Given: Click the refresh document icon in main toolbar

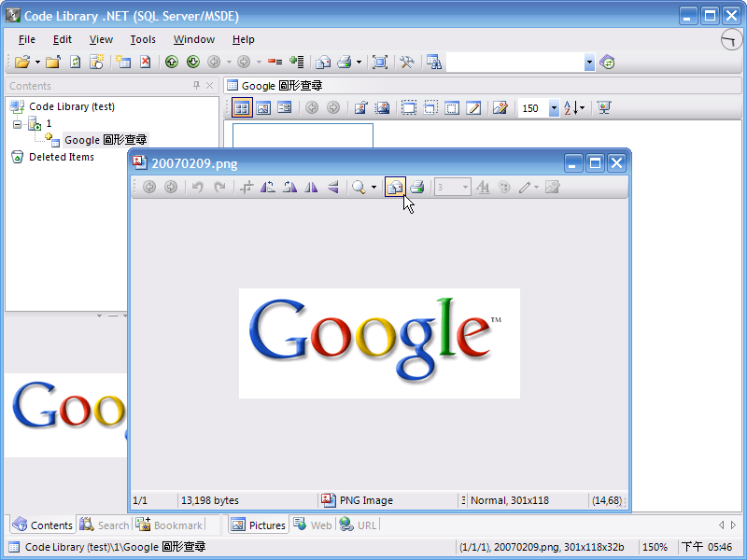Looking at the screenshot, I should (76, 62).
